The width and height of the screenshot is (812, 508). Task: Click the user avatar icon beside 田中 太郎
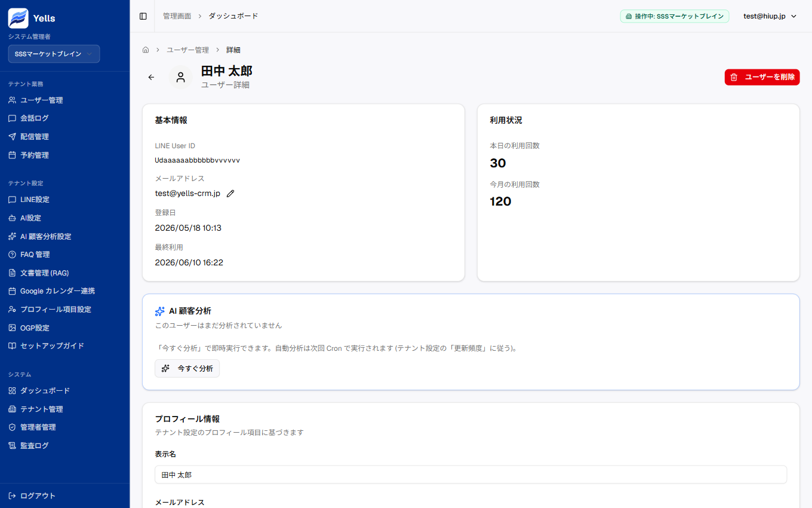point(180,77)
